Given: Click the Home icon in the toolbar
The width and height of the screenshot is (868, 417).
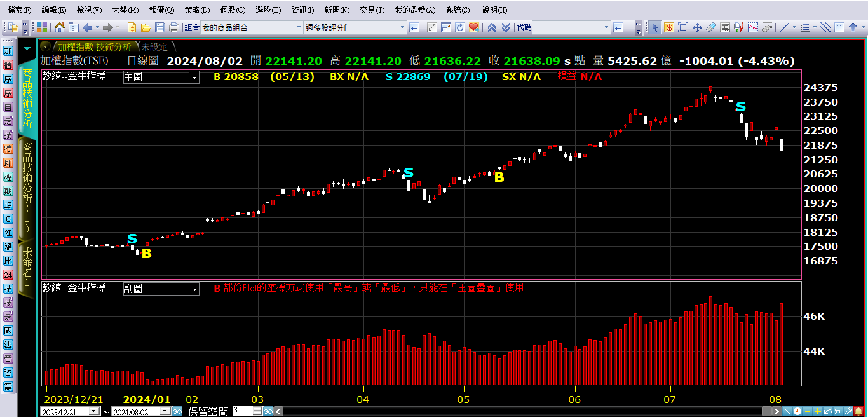Looking at the screenshot, I should click(59, 27).
